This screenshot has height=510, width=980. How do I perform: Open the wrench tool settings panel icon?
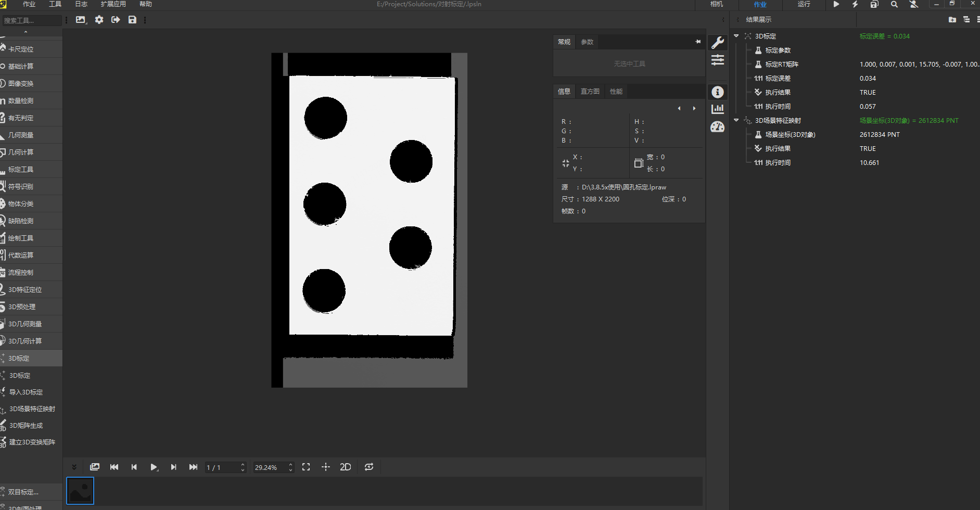click(x=718, y=42)
